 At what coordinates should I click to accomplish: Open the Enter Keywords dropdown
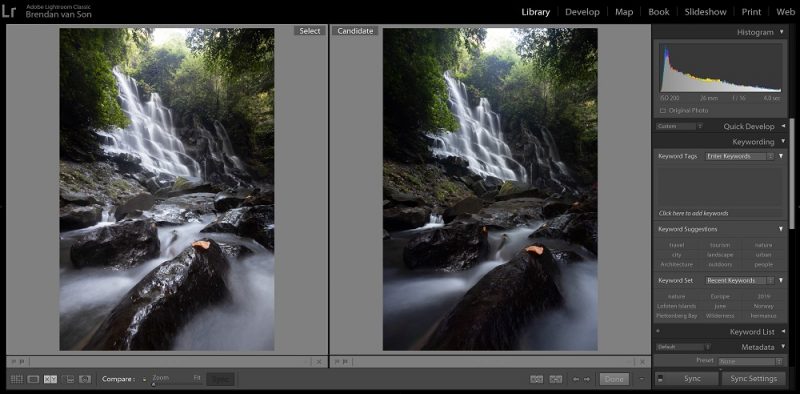point(739,156)
